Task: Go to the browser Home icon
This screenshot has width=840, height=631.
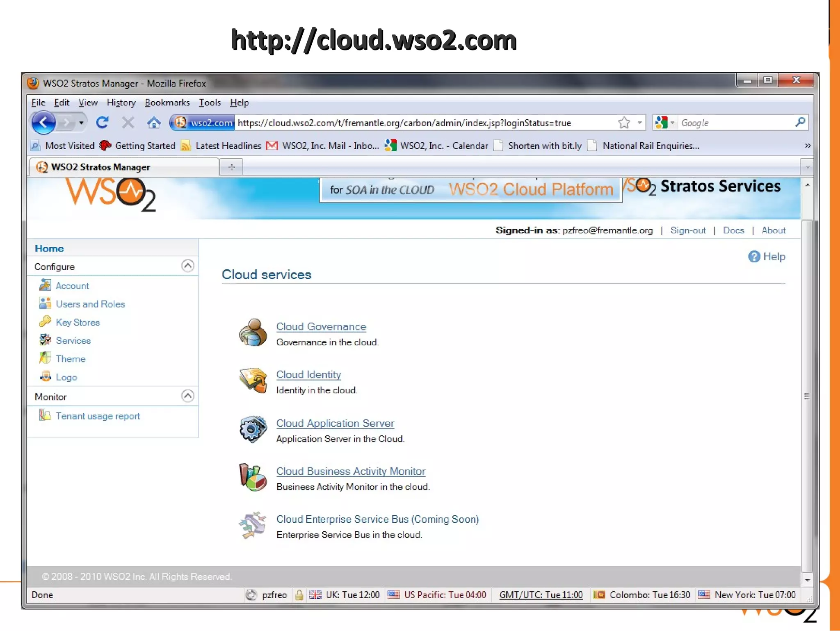Action: point(154,122)
